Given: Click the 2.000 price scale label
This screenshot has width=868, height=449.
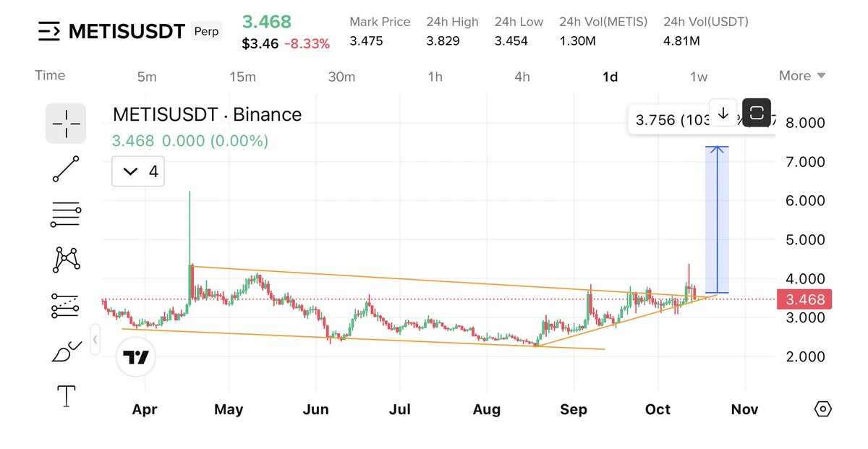Looking at the screenshot, I should click(x=805, y=356).
